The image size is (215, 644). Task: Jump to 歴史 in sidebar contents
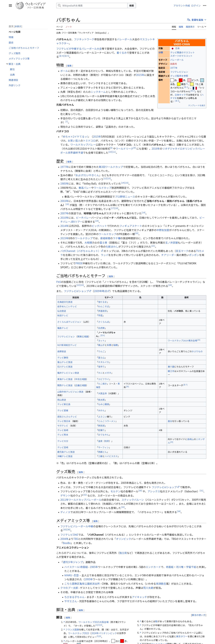(x=11, y=42)
